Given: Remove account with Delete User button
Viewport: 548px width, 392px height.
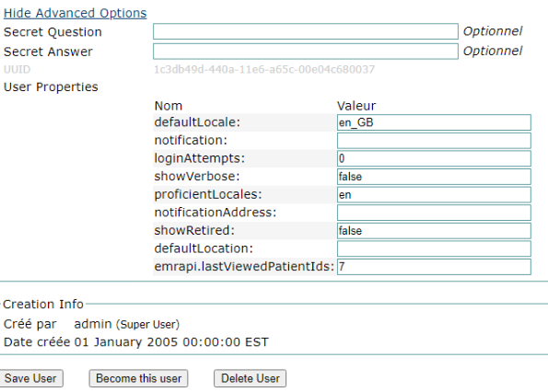Looking at the screenshot, I should (x=251, y=378).
